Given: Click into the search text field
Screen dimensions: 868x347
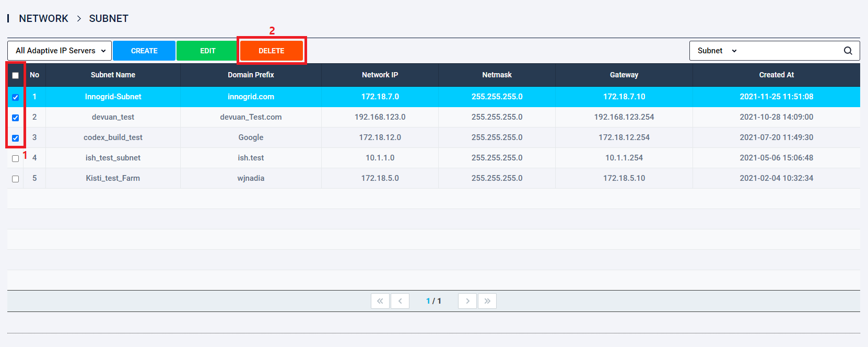Looking at the screenshot, I should point(789,51).
